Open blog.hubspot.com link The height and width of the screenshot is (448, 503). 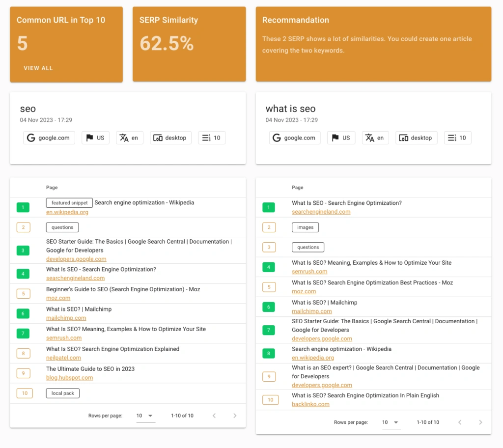click(70, 378)
